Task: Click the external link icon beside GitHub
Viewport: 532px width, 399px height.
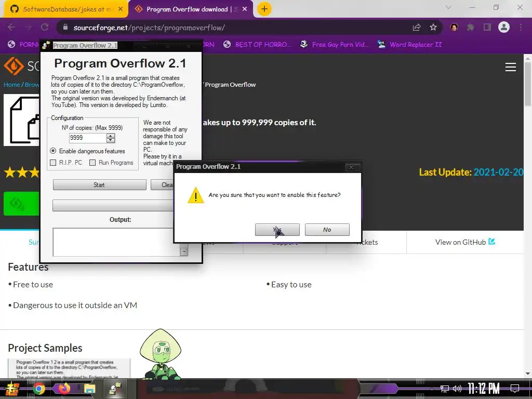Action: 491,242
